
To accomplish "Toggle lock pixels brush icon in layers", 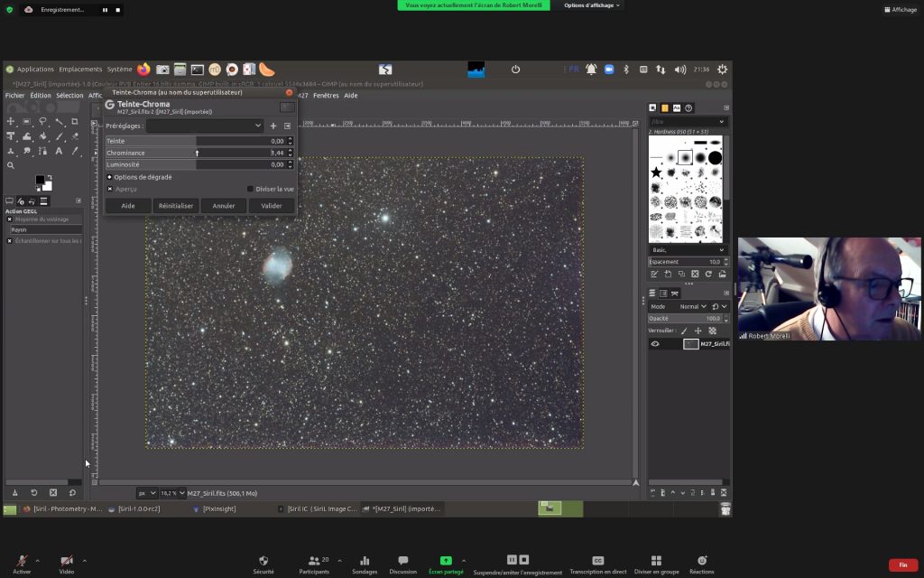I will click(684, 331).
